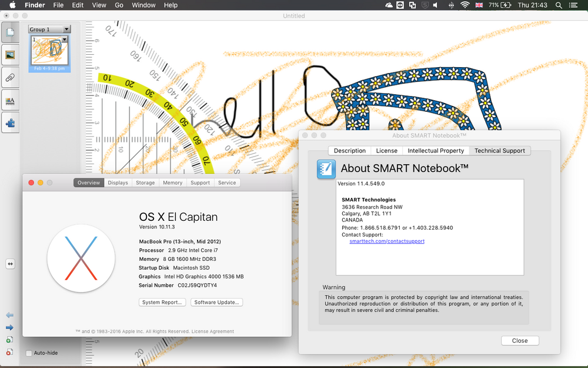
Task: Open the Add-ons tab with puzzle piece icon
Action: pos(10,123)
